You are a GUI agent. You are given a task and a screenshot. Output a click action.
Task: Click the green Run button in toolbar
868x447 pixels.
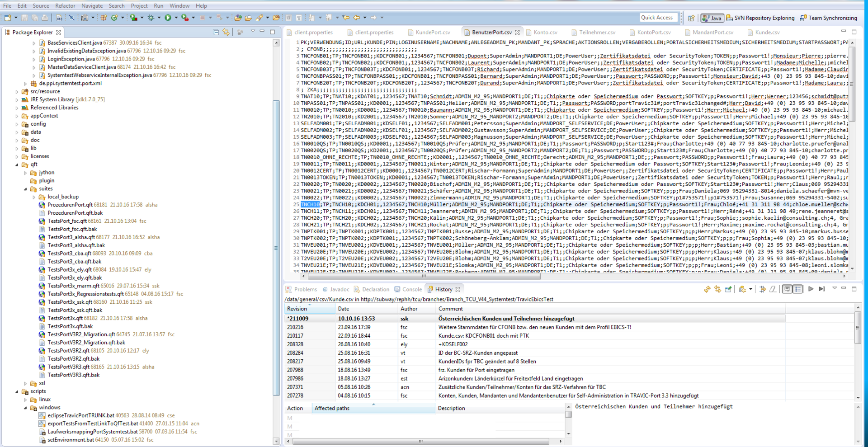(x=168, y=18)
